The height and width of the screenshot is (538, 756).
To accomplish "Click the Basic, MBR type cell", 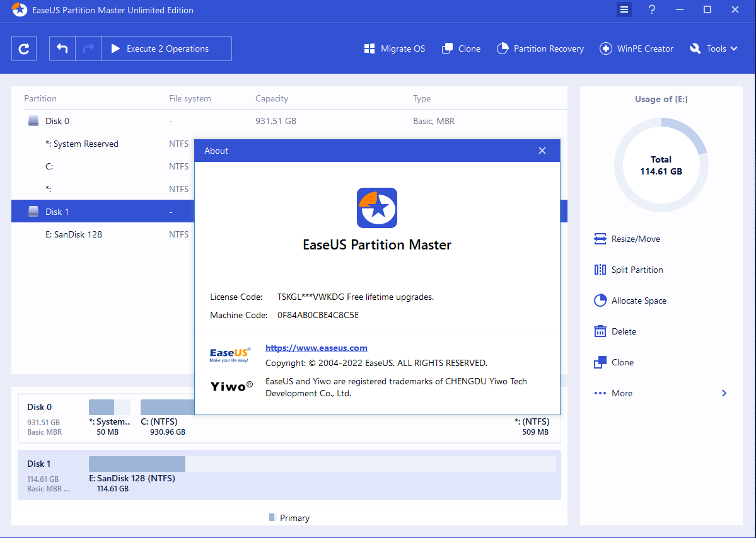I will 434,121.
